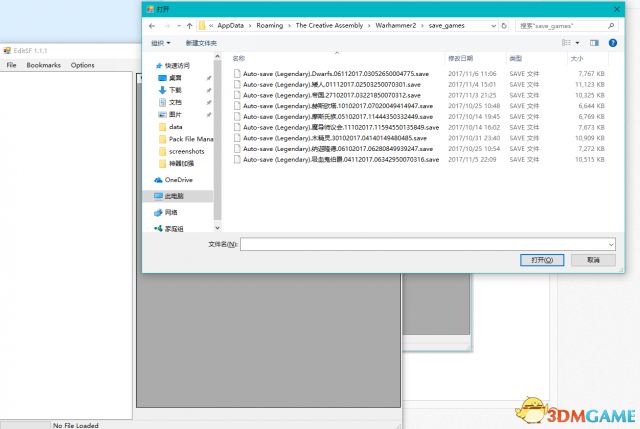640x429 pixels.
Task: Click the 打开 (Open) button
Action: [542, 260]
